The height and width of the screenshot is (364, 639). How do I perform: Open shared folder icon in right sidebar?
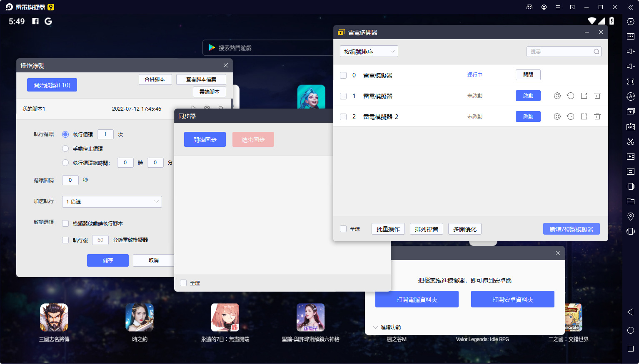point(631,201)
